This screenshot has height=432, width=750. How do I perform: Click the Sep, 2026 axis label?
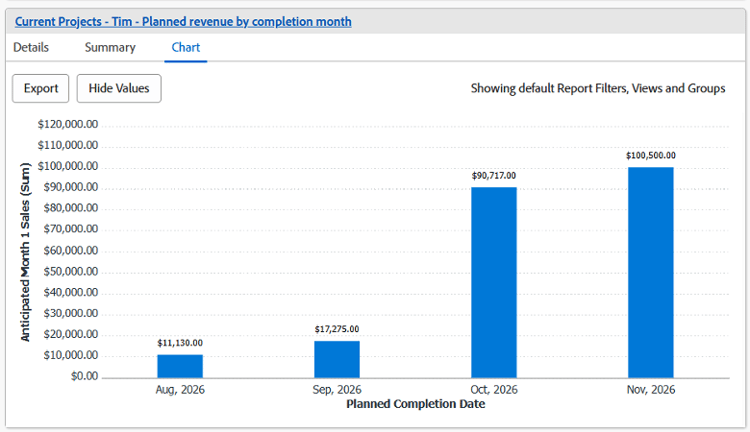[337, 389]
